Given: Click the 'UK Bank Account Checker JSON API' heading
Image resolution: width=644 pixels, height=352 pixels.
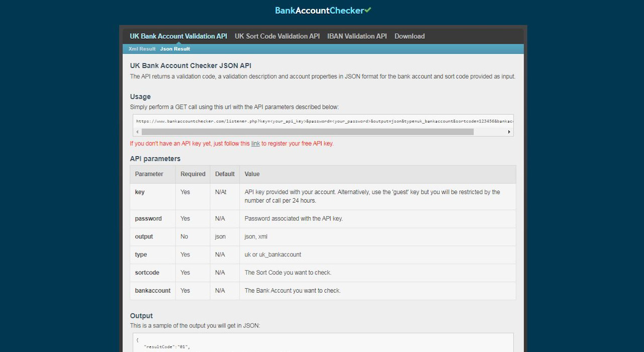Looking at the screenshot, I should pos(191,66).
